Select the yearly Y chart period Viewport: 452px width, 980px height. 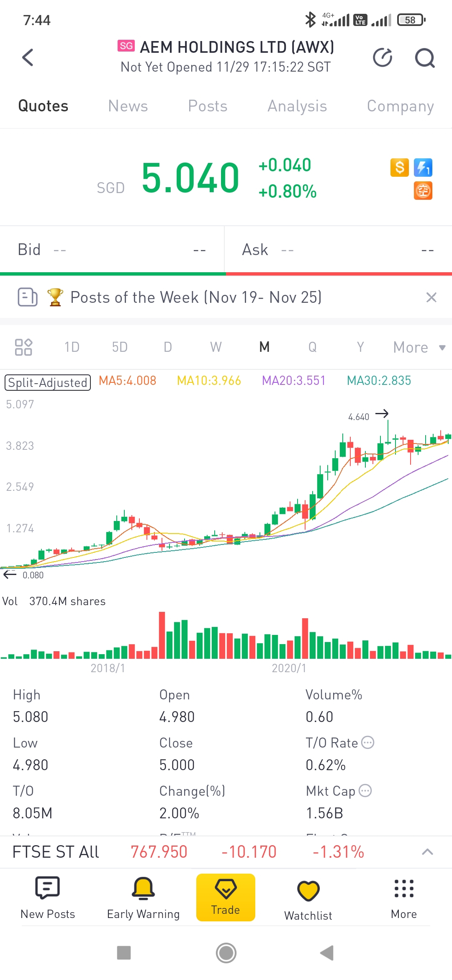coord(360,347)
